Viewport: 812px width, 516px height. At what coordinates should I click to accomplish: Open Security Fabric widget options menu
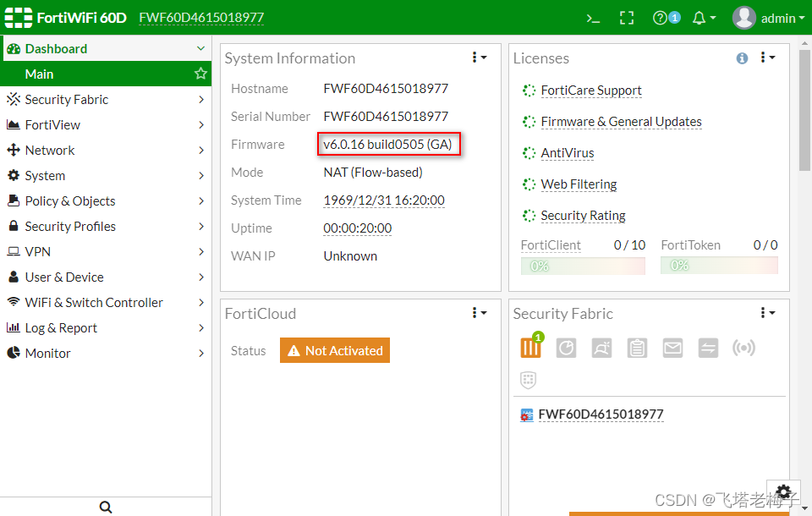(x=767, y=313)
